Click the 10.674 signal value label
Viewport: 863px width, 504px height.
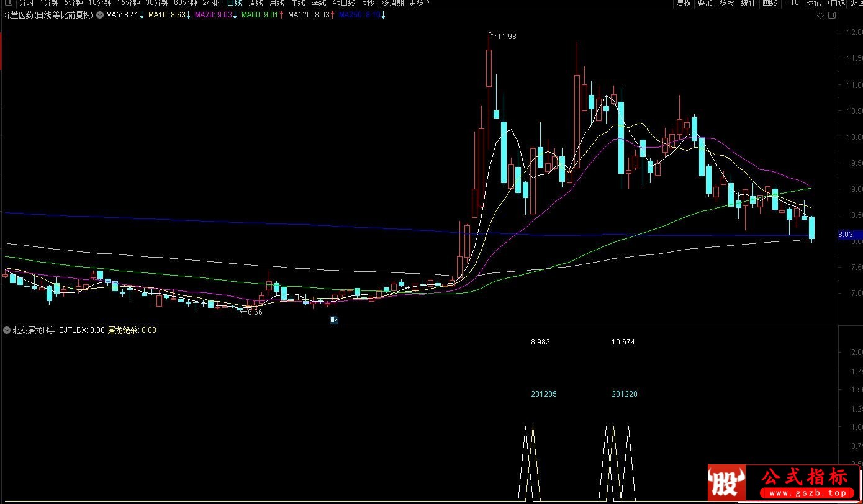coord(623,342)
